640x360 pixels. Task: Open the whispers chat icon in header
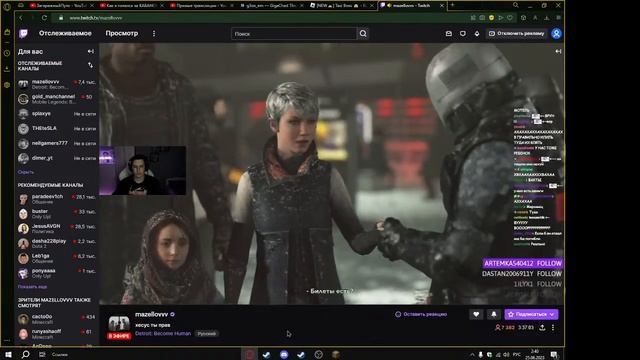[462, 33]
